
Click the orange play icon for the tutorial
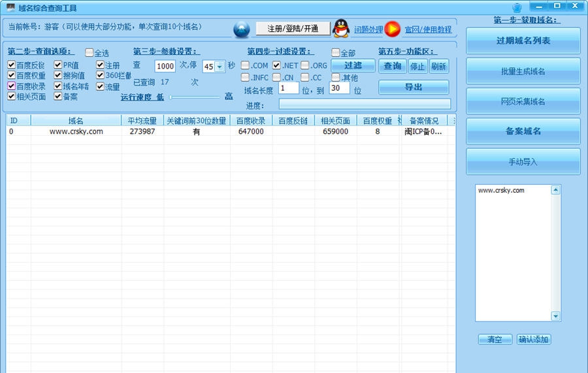(392, 29)
